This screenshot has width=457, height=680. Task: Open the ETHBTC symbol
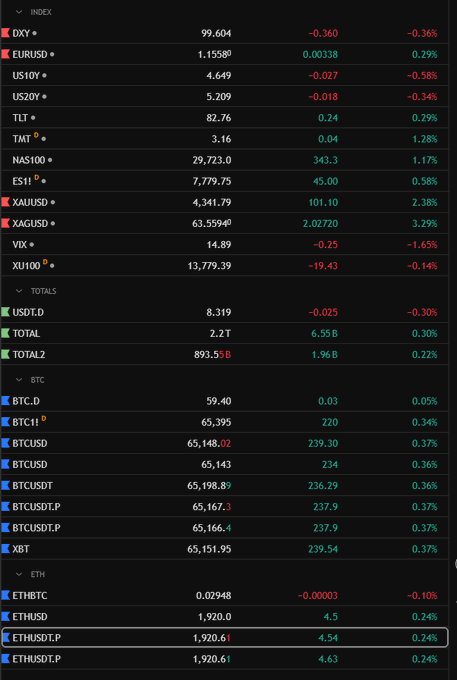tap(29, 596)
